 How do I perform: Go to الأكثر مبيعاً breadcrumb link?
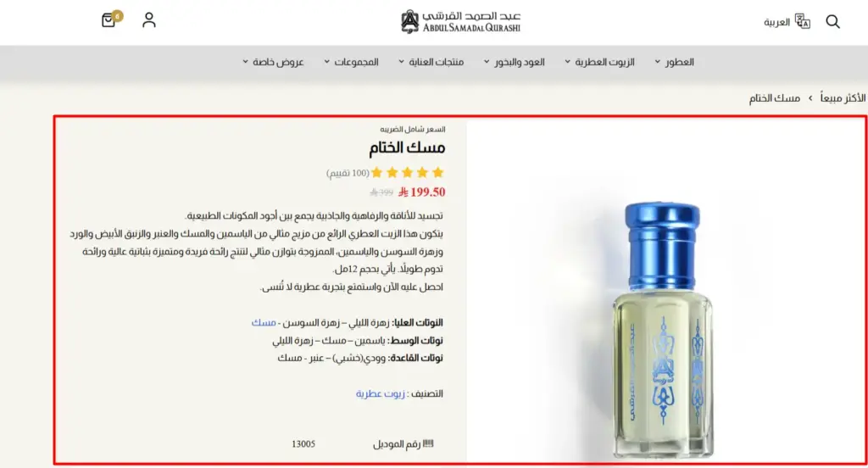coord(843,98)
